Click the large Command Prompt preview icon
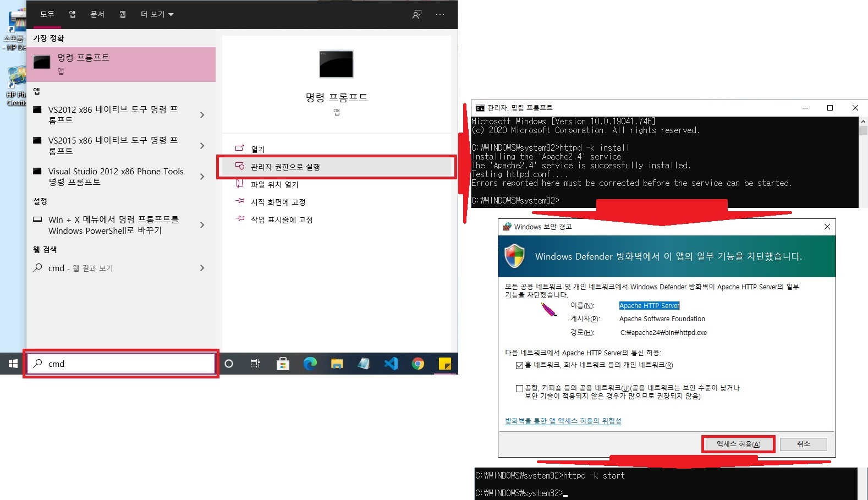Screen dimensions: 868x500 [336, 64]
